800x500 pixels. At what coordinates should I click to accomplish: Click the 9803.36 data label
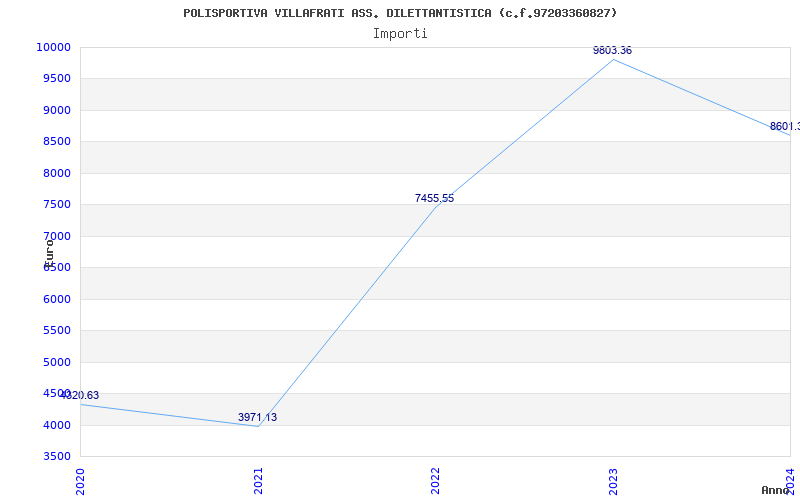(612, 51)
